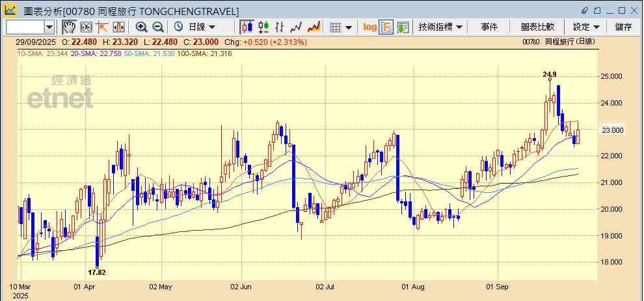Select the orange arrow cursor tool
The height and width of the screenshot is (301, 644).
[102, 27]
